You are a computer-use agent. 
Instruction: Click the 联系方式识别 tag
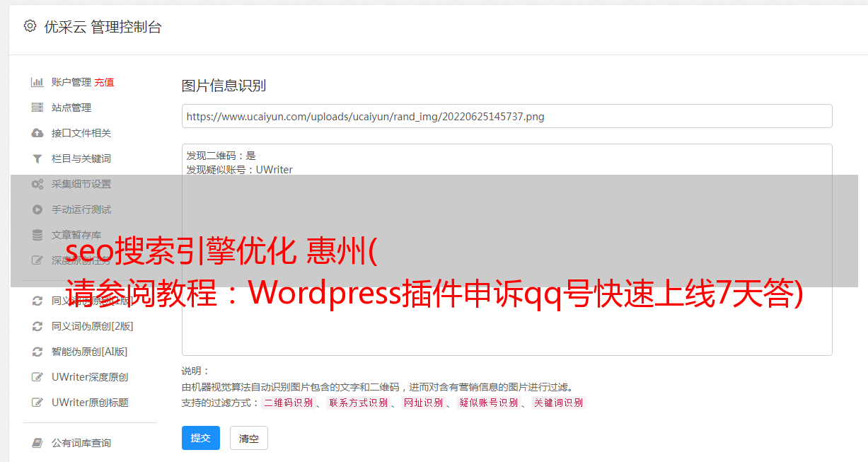tap(358, 403)
